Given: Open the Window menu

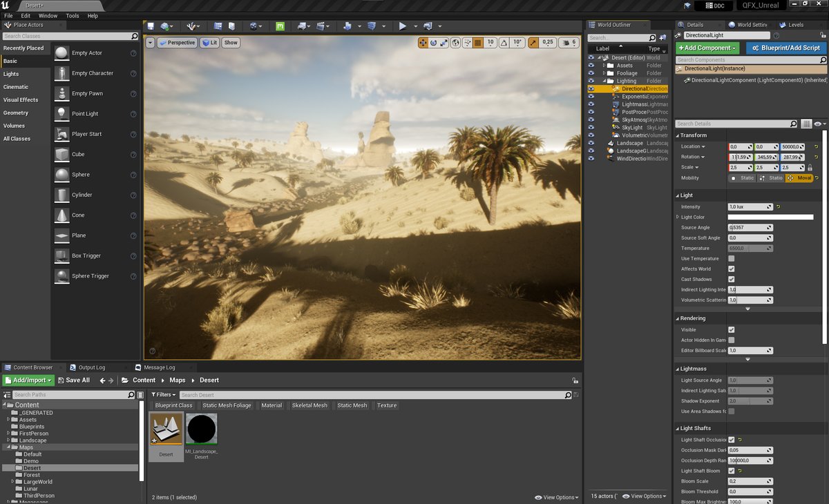Looking at the screenshot, I should tap(48, 15).
